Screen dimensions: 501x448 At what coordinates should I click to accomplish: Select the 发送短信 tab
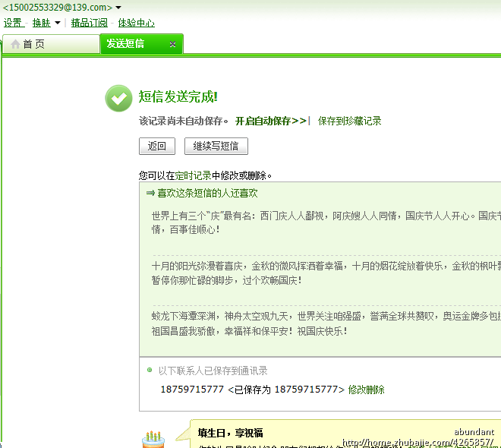pos(141,44)
